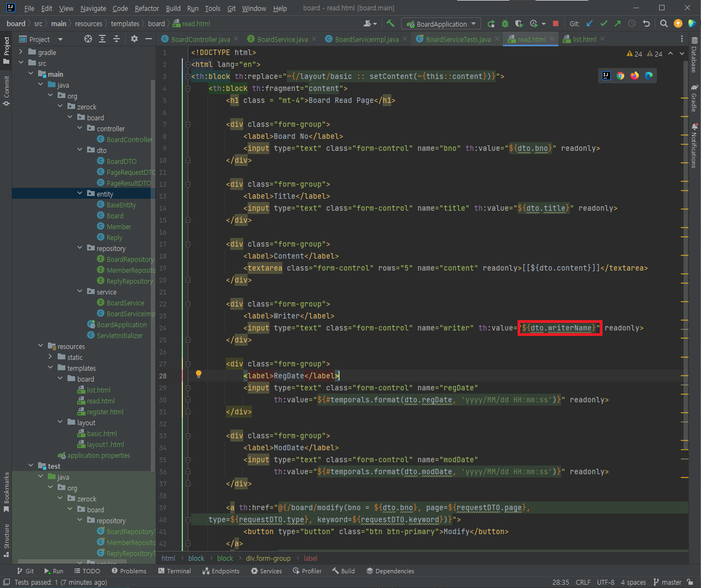Open the Profiler tool window
This screenshot has height=588, width=701.
coord(307,571)
